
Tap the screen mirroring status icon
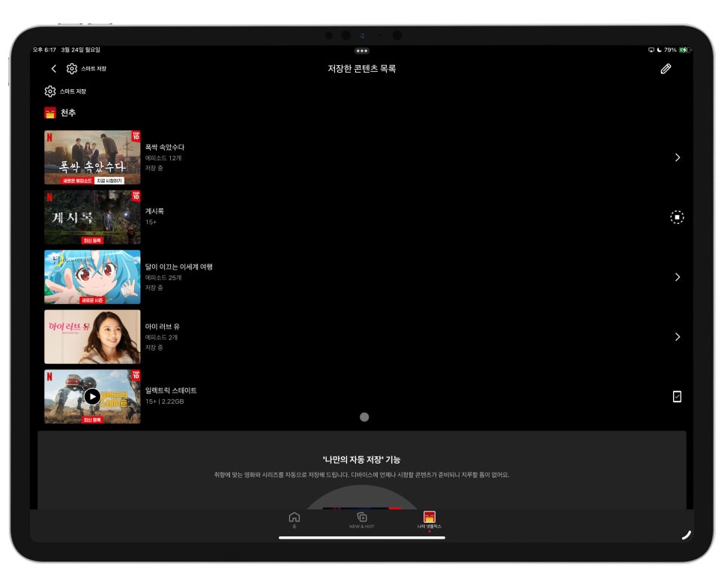pyautogui.click(x=651, y=50)
